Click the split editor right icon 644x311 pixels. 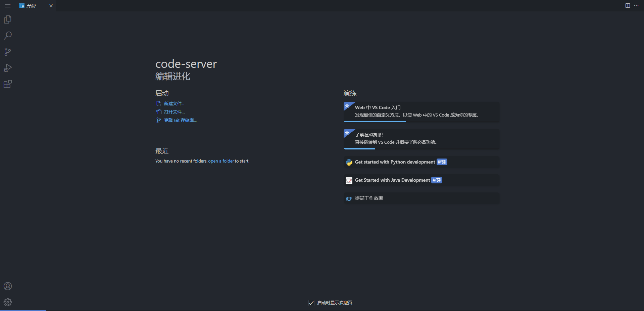pyautogui.click(x=628, y=6)
